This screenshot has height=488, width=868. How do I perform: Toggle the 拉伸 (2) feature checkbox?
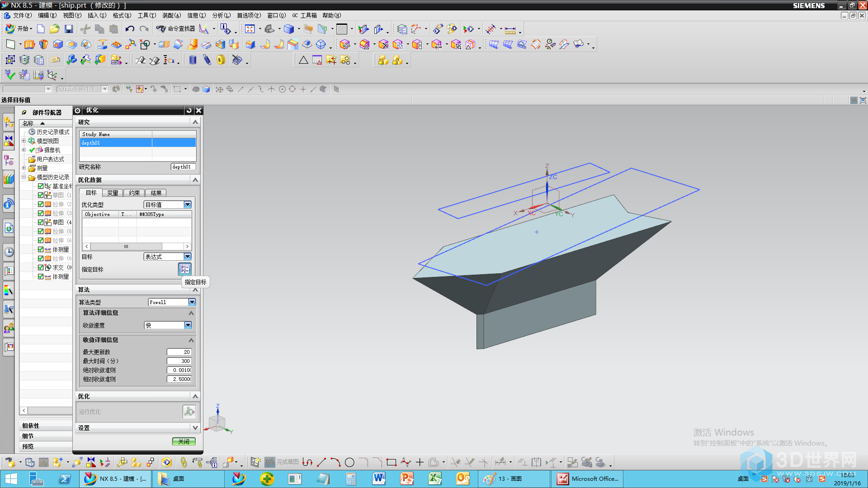click(41, 204)
